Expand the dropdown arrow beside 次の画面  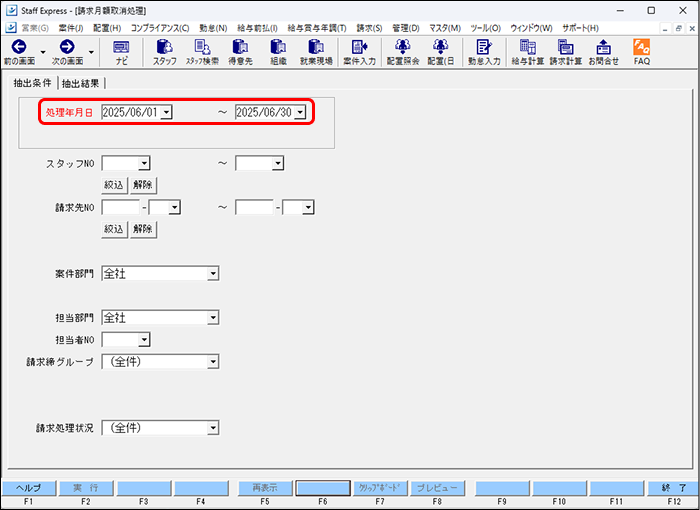click(91, 52)
